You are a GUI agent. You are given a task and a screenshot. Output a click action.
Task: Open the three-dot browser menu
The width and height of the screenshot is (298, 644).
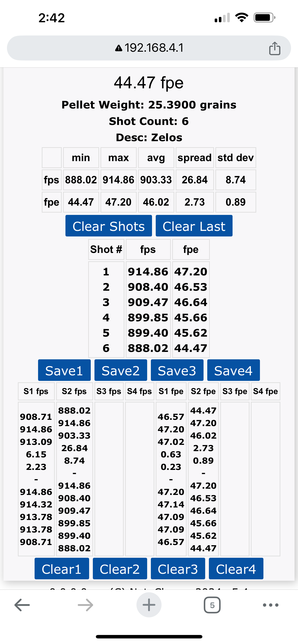pyautogui.click(x=271, y=605)
